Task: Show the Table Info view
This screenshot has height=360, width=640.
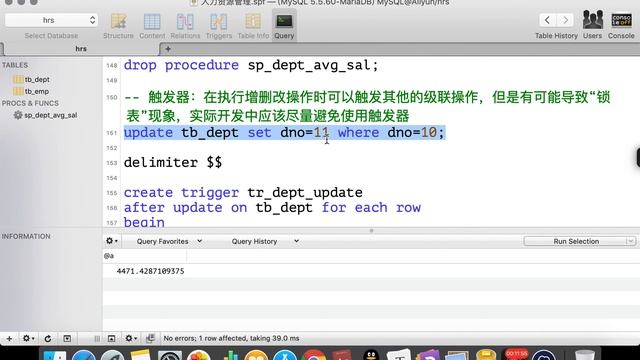Action: tap(253, 26)
